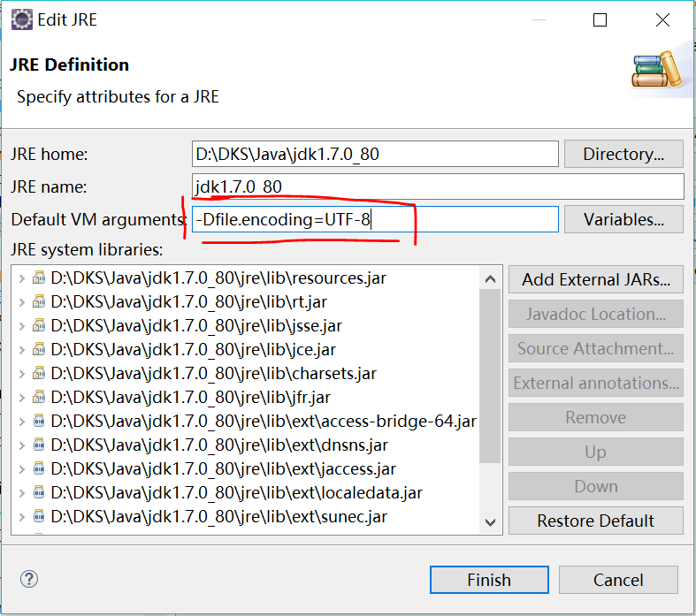Focus the JRE name field

click(438, 186)
